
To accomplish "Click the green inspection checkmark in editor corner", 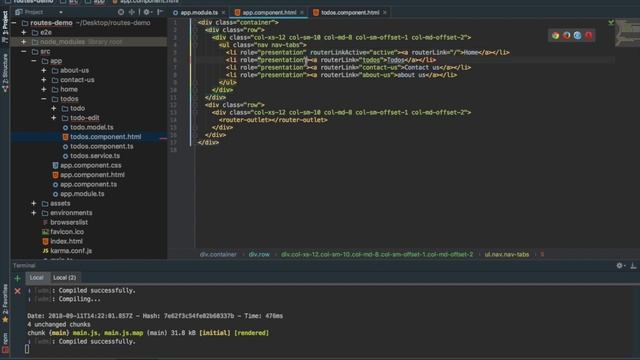I will click(611, 22).
